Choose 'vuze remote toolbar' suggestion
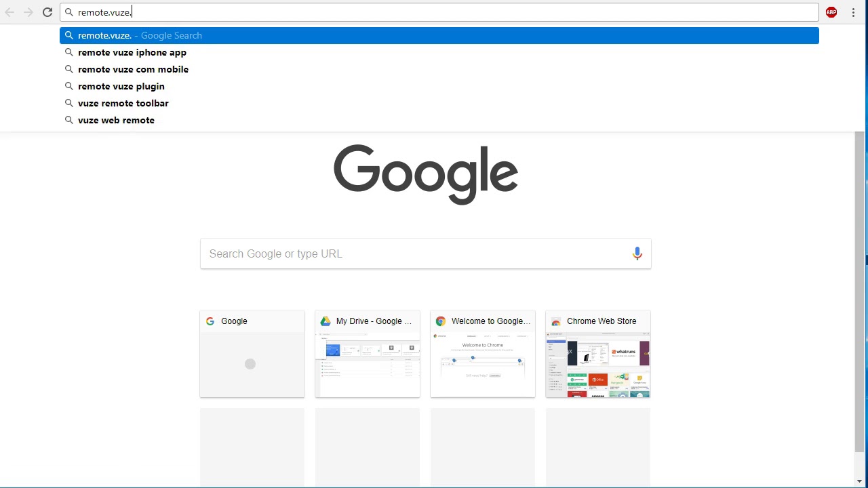 439,103
